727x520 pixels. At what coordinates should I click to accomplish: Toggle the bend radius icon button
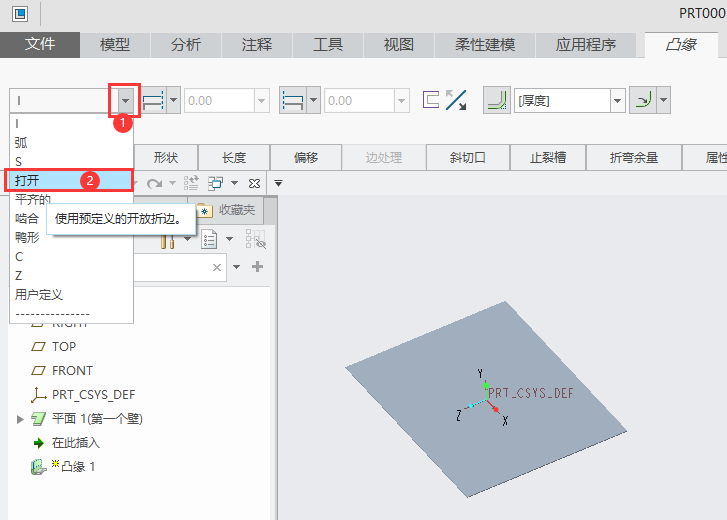tap(497, 100)
